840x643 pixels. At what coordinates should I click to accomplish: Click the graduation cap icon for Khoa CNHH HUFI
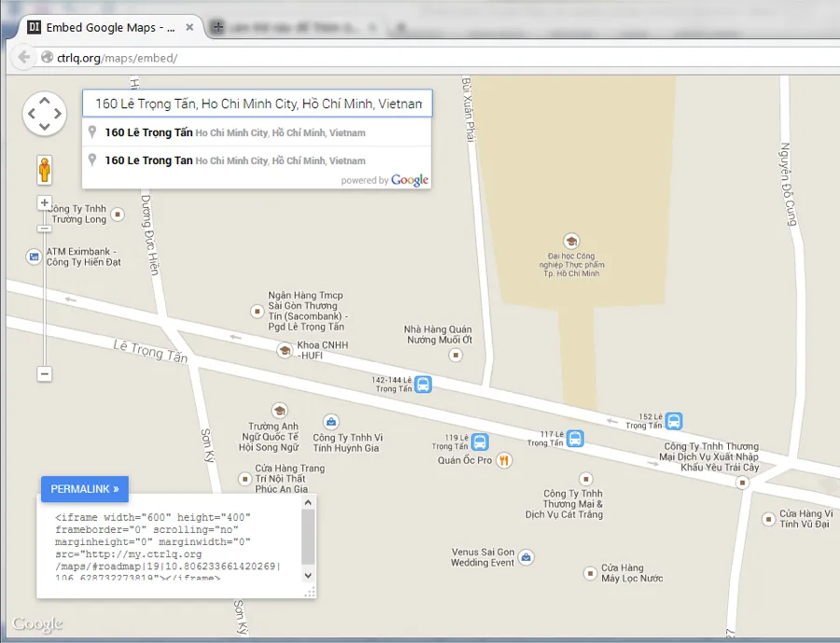pos(283,350)
